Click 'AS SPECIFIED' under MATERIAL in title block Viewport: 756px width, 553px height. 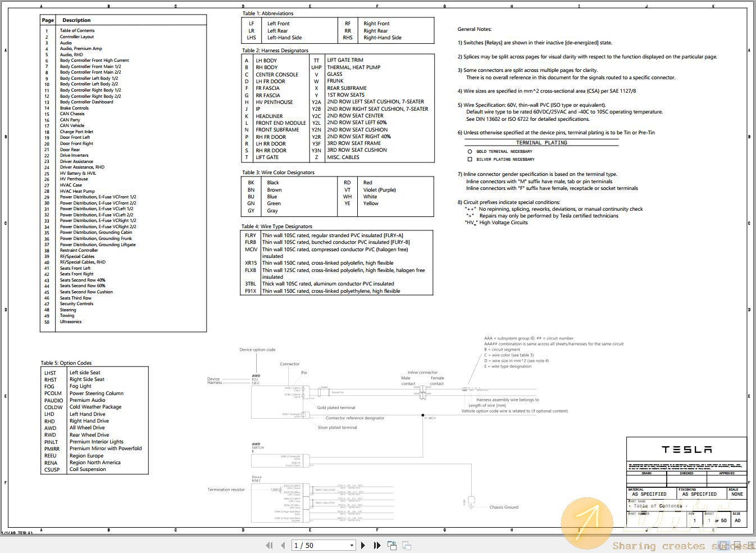pyautogui.click(x=649, y=495)
